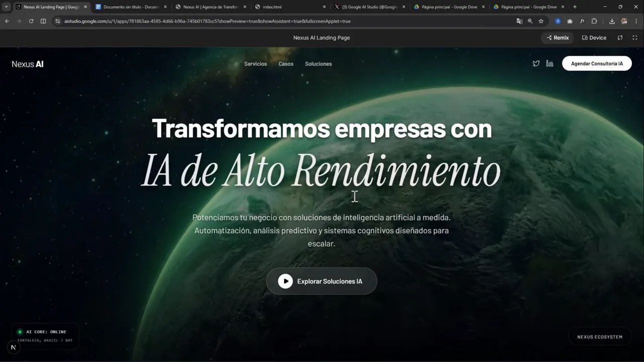Click Agendar Consultoria IA button
The height and width of the screenshot is (362, 644).
597,63
